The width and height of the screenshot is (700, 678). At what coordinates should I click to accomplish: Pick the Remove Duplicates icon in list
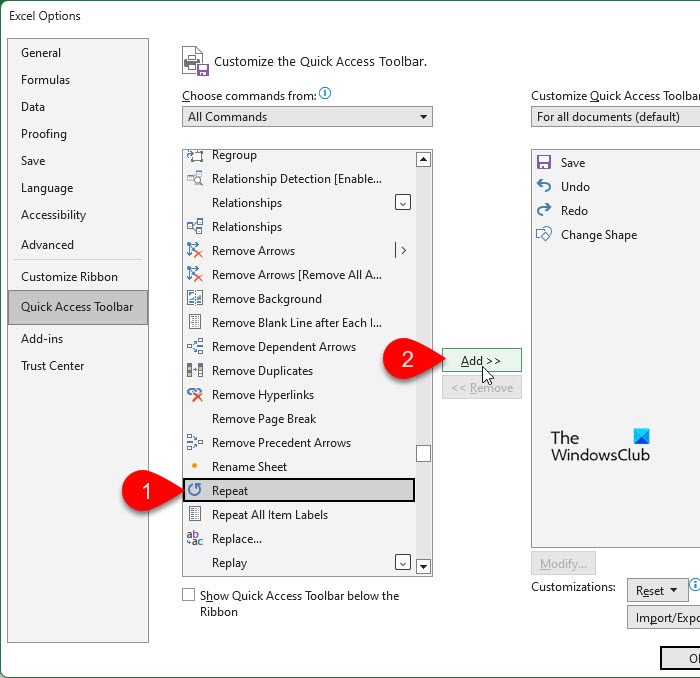click(x=195, y=370)
